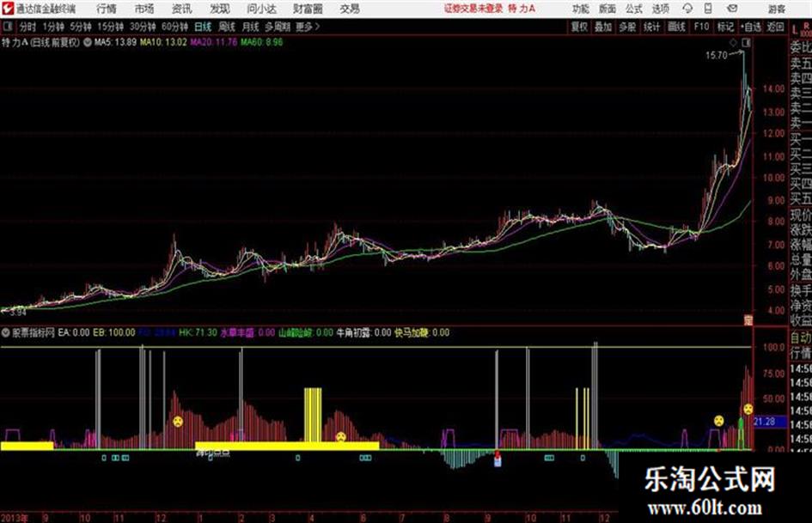Expand sub-chart indicator dropdown next to 股票指标网
The width and height of the screenshot is (812, 523).
[6, 333]
